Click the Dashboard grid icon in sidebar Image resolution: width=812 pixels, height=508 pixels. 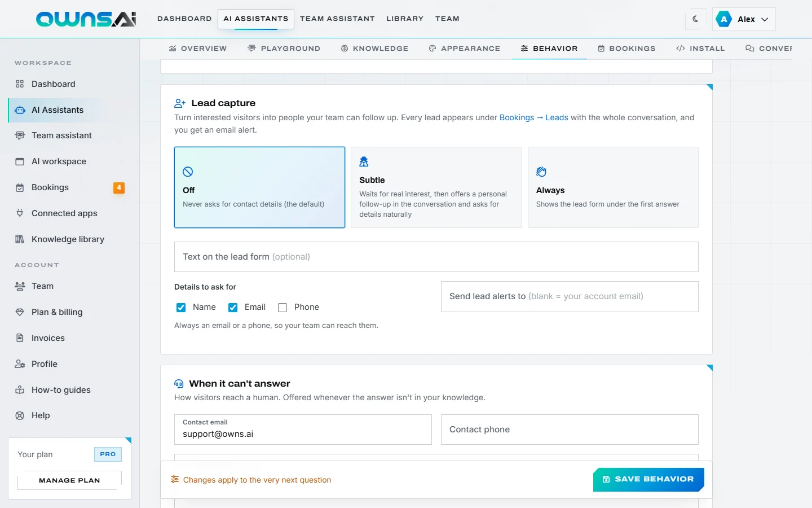[20, 84]
